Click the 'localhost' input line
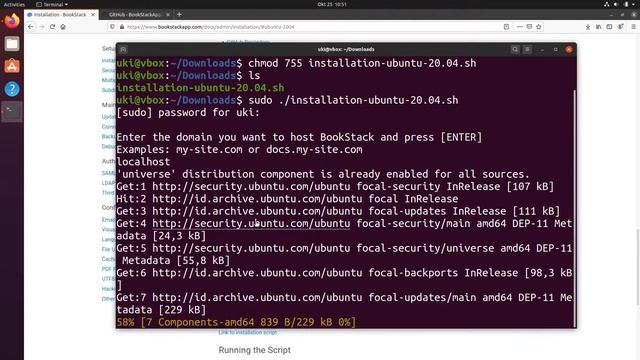Image resolution: width=640 pixels, height=360 pixels. click(x=143, y=162)
